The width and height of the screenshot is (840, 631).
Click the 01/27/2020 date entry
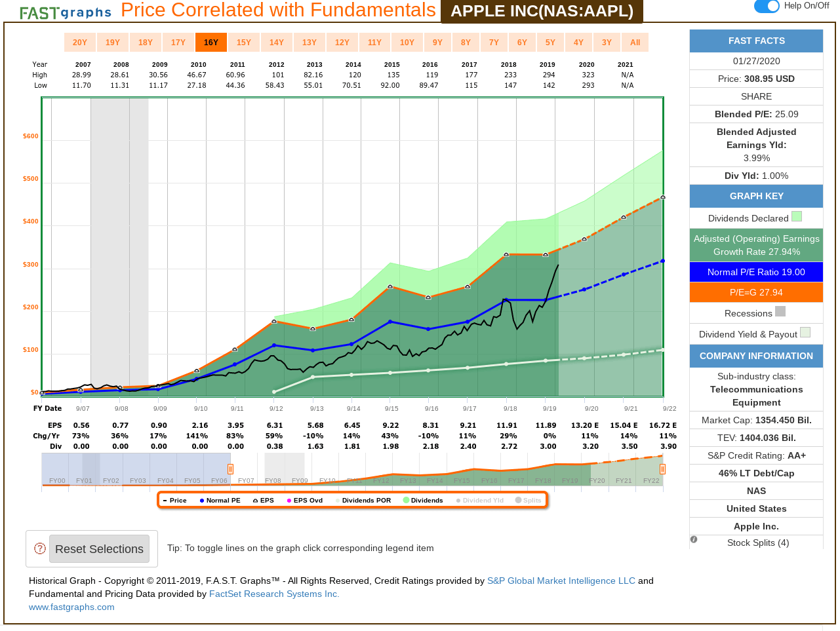[x=756, y=61]
